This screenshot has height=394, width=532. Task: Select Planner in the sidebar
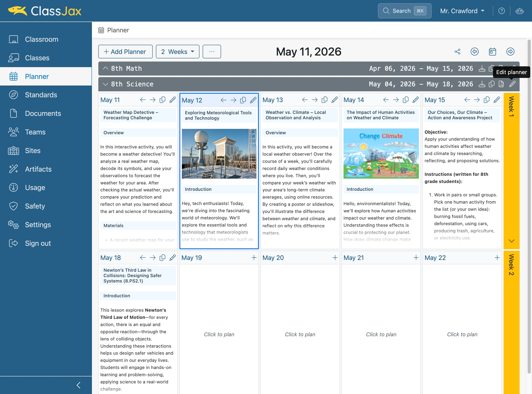(46, 76)
